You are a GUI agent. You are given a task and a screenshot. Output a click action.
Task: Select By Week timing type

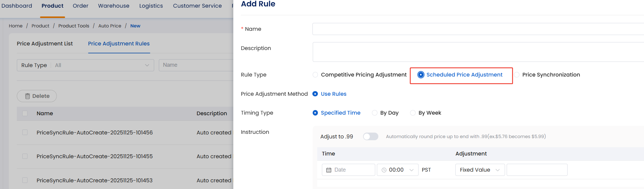pos(413,113)
